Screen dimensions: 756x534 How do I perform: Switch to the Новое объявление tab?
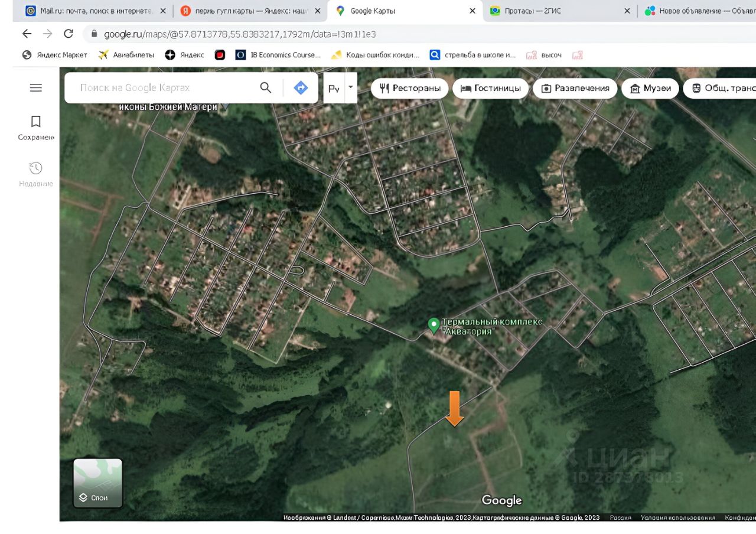699,11
